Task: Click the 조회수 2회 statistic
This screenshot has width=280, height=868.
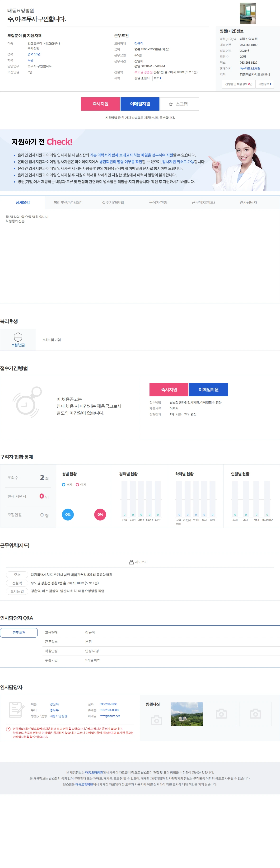Action: pos(28,478)
